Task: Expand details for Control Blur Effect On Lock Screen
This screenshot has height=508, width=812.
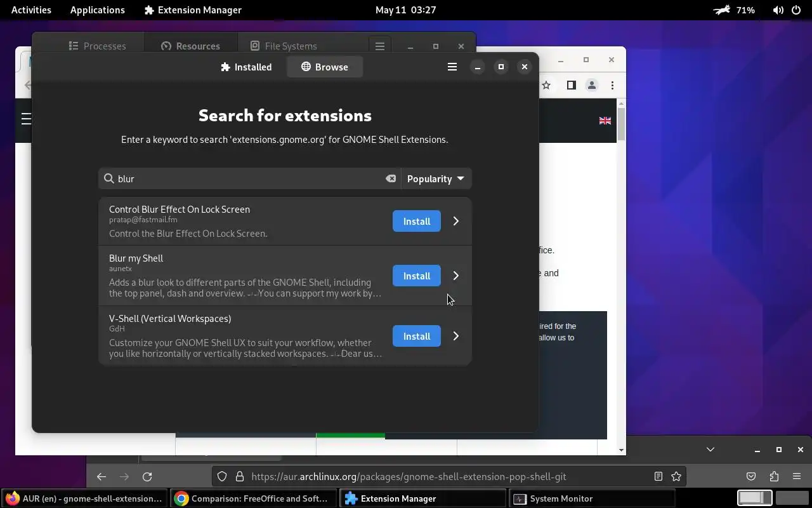Action: (455, 221)
